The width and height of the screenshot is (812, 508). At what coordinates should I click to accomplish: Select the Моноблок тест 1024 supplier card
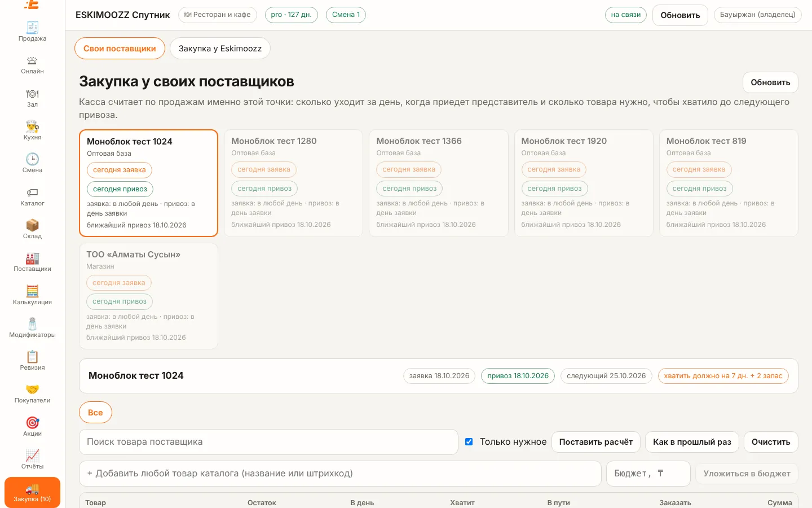pos(148,183)
